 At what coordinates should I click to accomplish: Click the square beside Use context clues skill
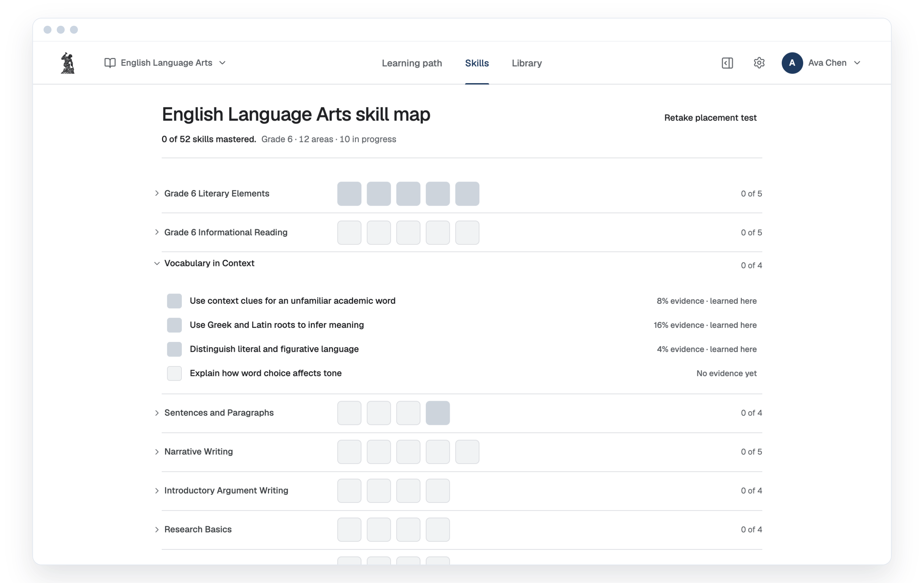[174, 301]
